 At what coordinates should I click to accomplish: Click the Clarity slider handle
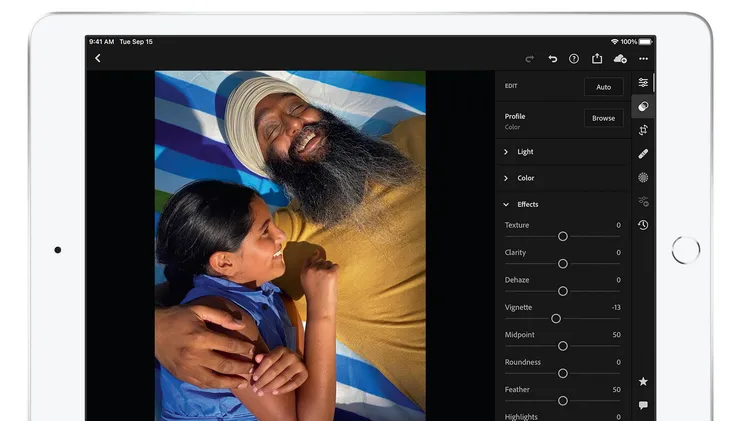pos(563,264)
